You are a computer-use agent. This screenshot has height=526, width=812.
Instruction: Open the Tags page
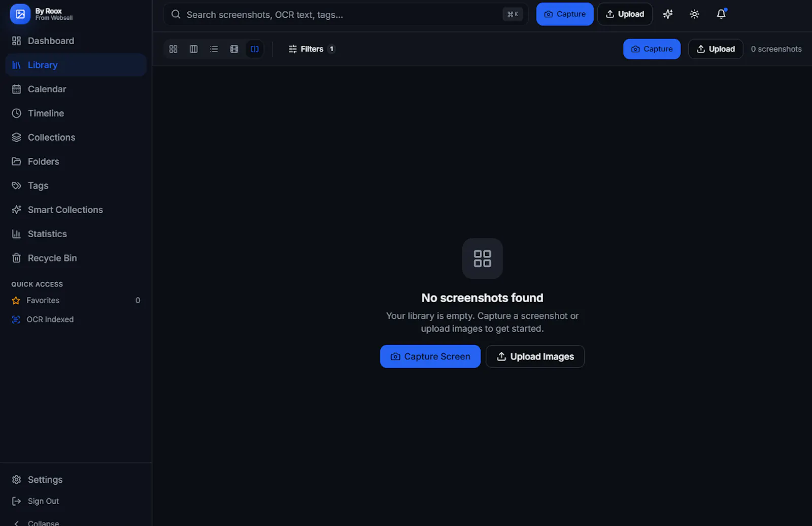(76, 185)
